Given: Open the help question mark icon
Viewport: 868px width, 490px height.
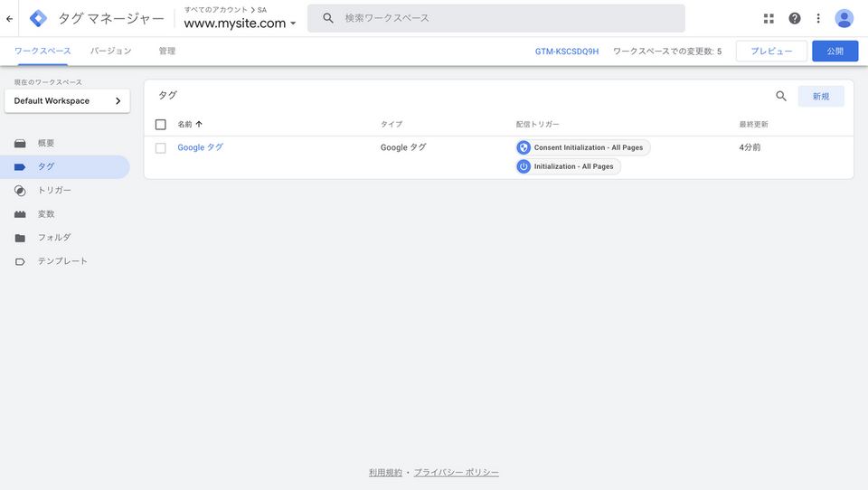Looking at the screenshot, I should [x=794, y=18].
